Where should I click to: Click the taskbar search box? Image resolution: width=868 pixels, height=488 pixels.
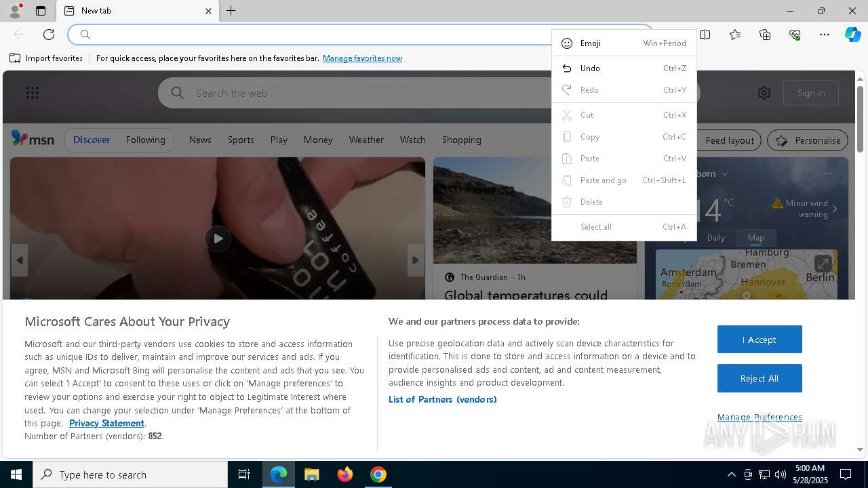click(x=130, y=474)
